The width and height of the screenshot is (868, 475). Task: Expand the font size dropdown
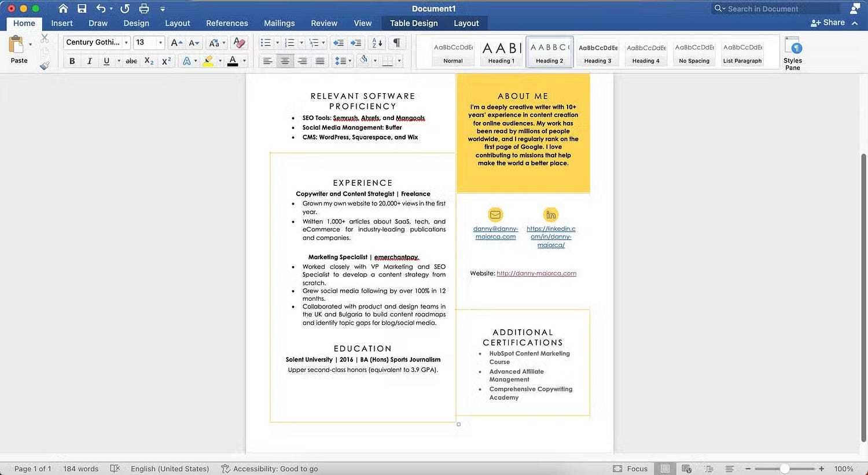pos(160,42)
